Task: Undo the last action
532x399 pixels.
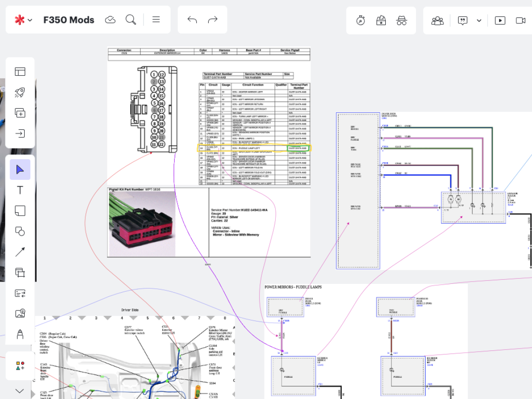Action: [192, 20]
